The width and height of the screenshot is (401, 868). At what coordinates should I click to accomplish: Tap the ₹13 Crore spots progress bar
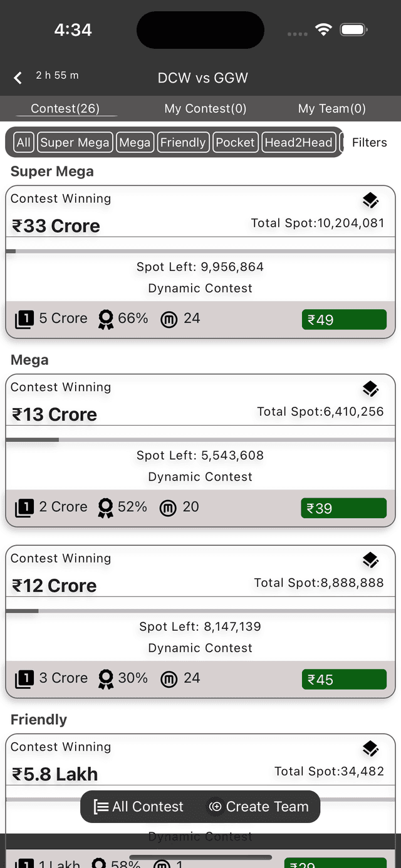point(200,440)
